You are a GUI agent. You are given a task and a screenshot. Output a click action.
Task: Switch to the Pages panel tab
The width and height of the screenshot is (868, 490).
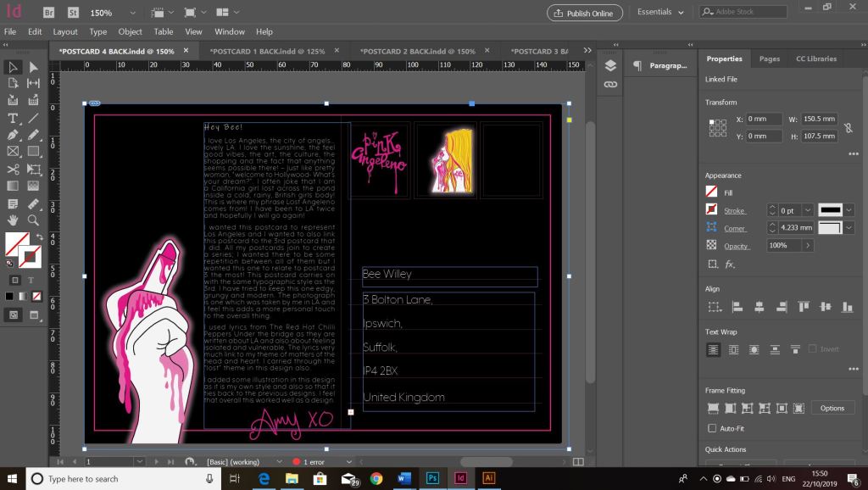(x=769, y=58)
